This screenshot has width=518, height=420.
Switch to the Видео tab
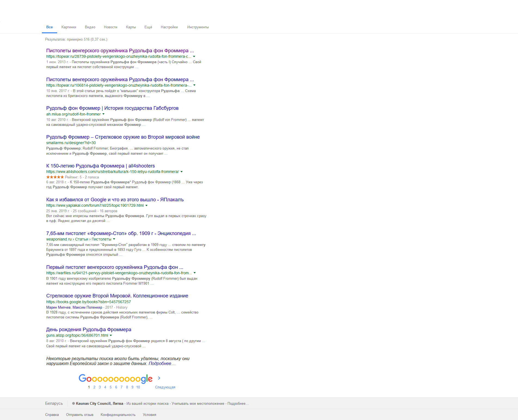click(90, 27)
